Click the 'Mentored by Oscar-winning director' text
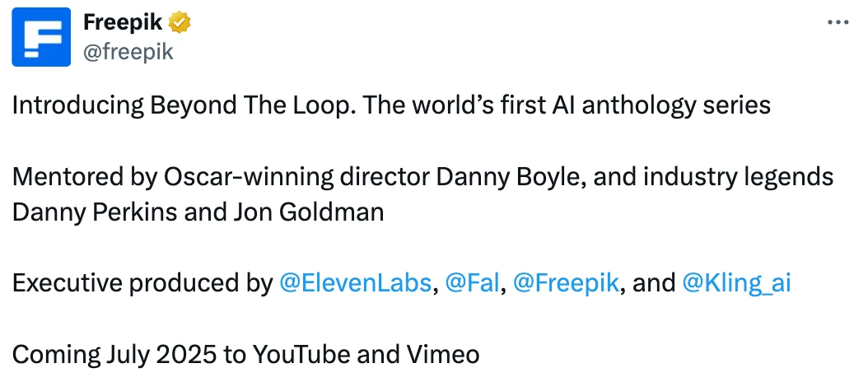This screenshot has height=382, width=868. (x=221, y=177)
